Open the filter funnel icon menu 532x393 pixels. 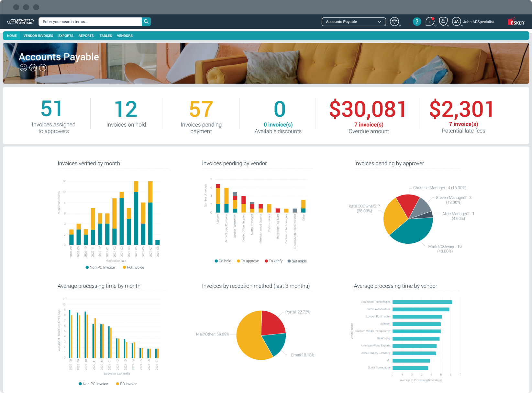click(394, 22)
